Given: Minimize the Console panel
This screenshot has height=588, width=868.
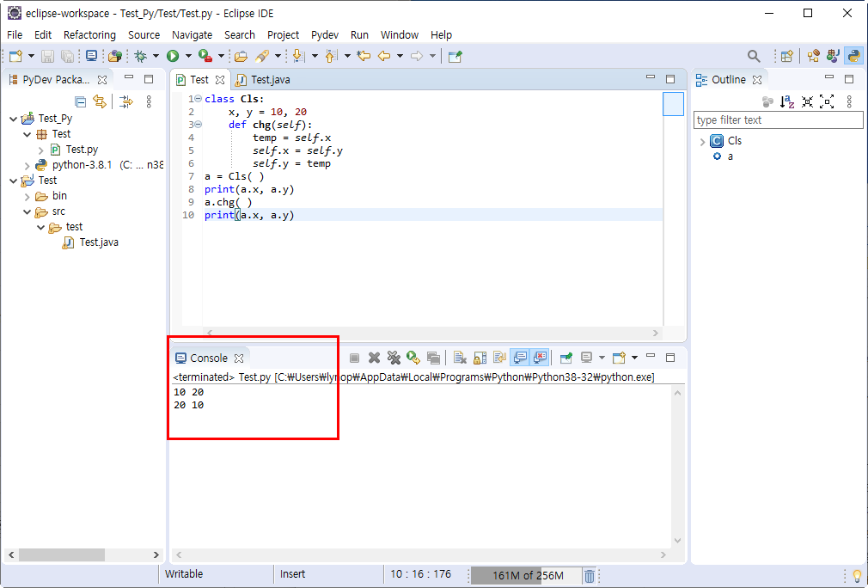Looking at the screenshot, I should click(x=651, y=357).
